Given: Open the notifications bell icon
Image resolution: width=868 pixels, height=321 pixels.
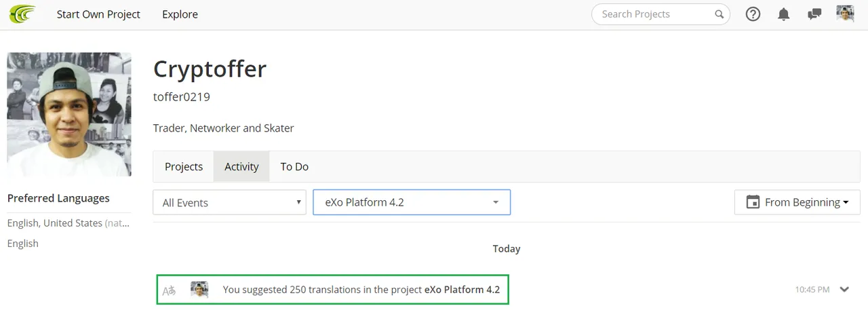Looking at the screenshot, I should click(784, 14).
